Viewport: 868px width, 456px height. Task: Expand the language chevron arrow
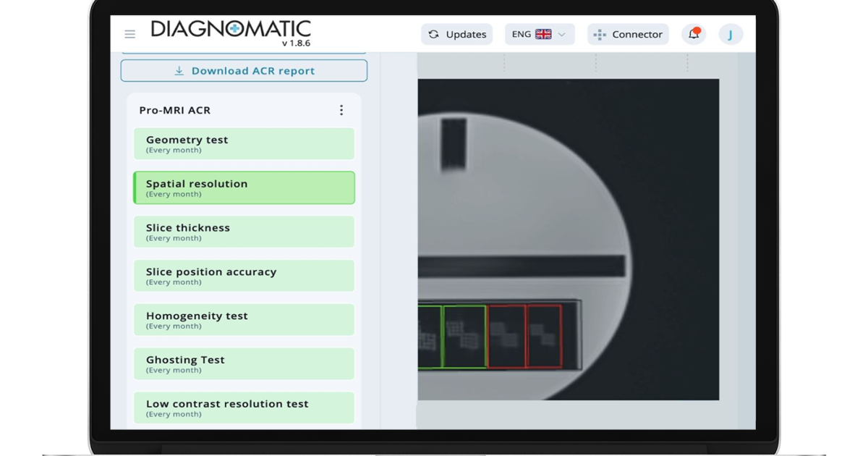(x=562, y=34)
